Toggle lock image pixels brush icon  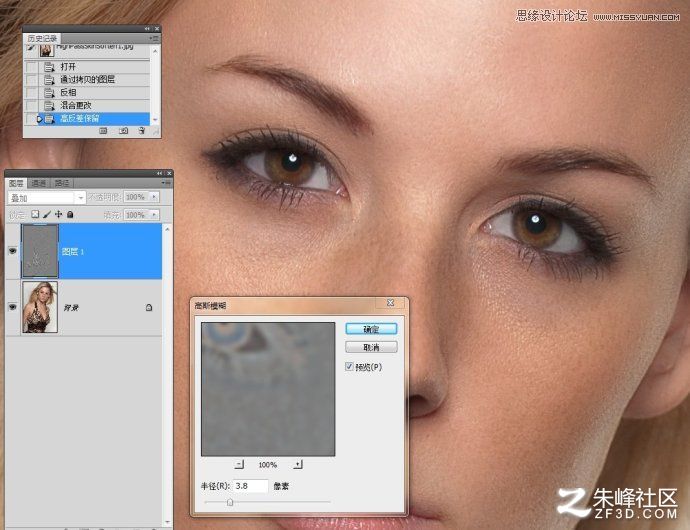coord(47,214)
